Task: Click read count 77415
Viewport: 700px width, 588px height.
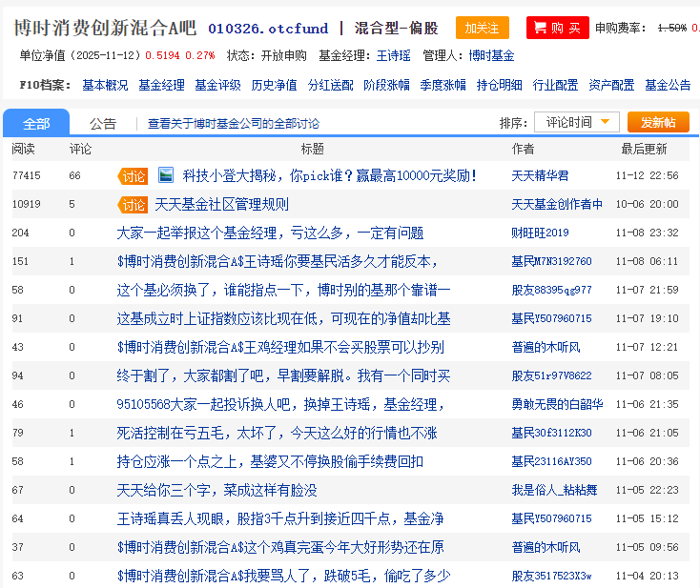Action: click(x=27, y=175)
